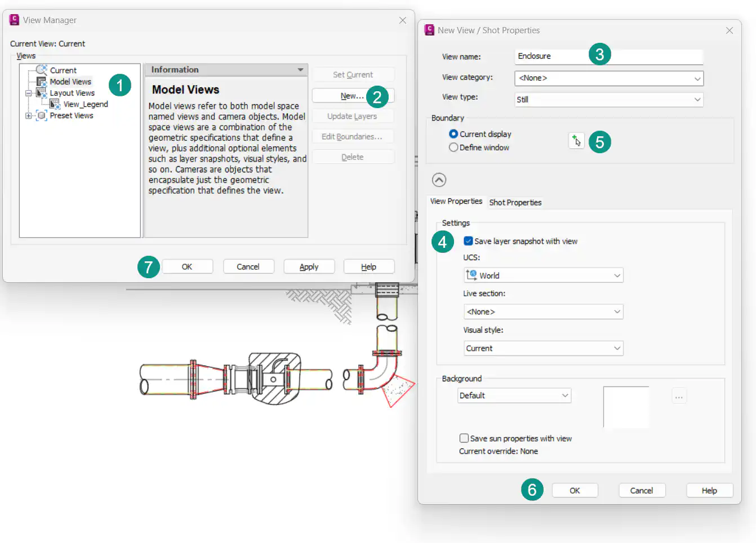Click Edit Boundaries in View Manager
The height and width of the screenshot is (543, 756).
pos(353,136)
